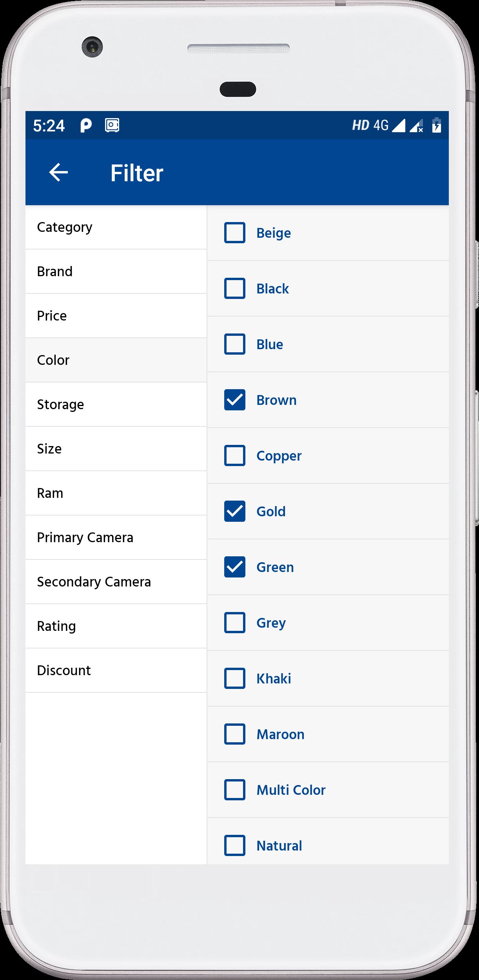Viewport: 479px width, 980px height.
Task: Tick the Multi Color checkbox
Action: click(x=235, y=790)
